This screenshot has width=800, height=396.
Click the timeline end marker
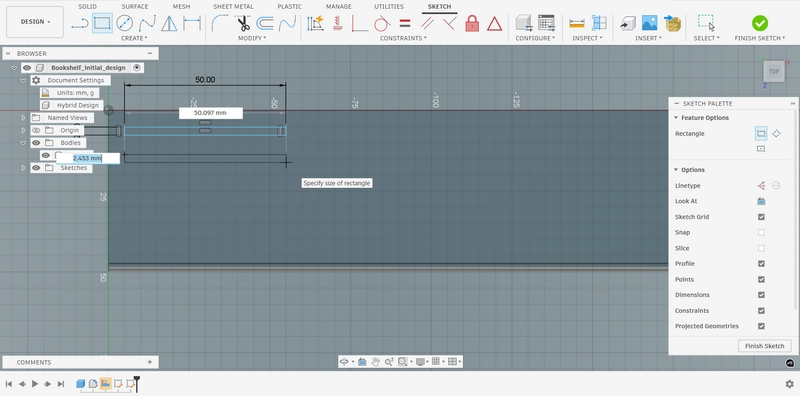137,383
